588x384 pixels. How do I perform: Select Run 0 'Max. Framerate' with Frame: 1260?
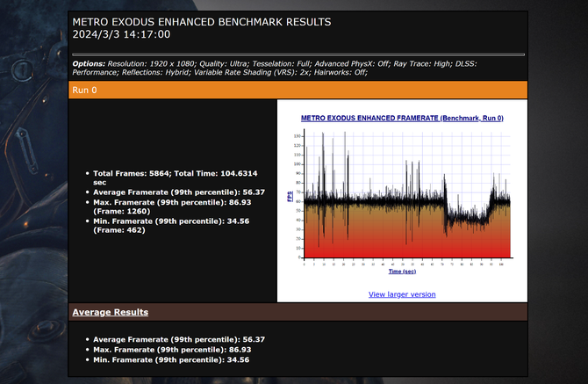pos(172,206)
